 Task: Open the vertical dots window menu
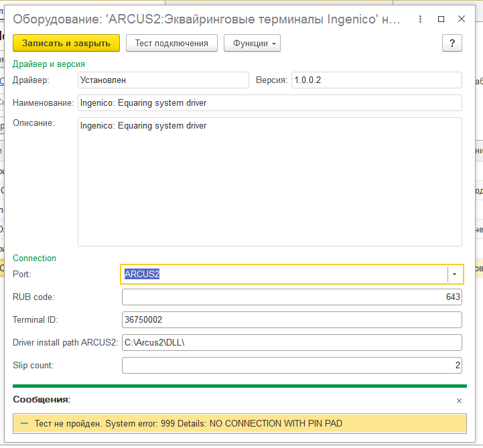pyautogui.click(x=419, y=19)
